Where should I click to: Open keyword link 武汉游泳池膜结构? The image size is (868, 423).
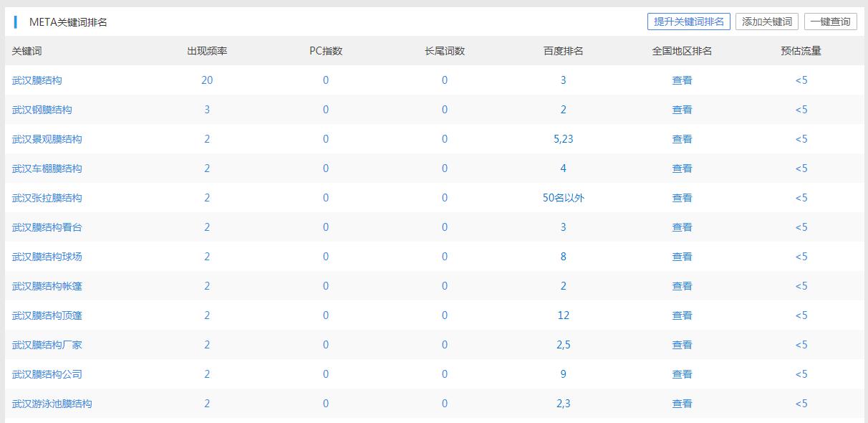(x=52, y=404)
